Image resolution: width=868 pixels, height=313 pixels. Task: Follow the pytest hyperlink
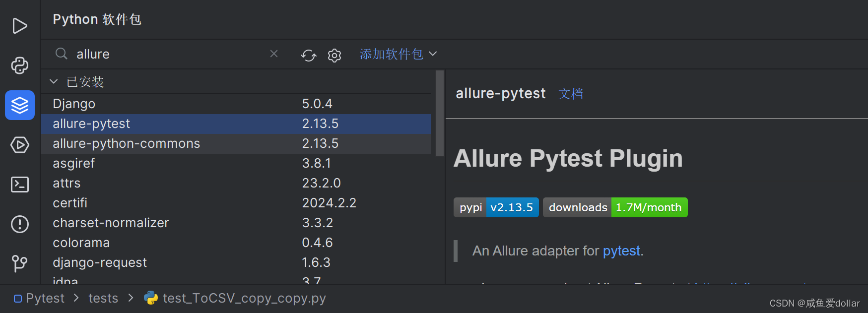click(x=621, y=251)
